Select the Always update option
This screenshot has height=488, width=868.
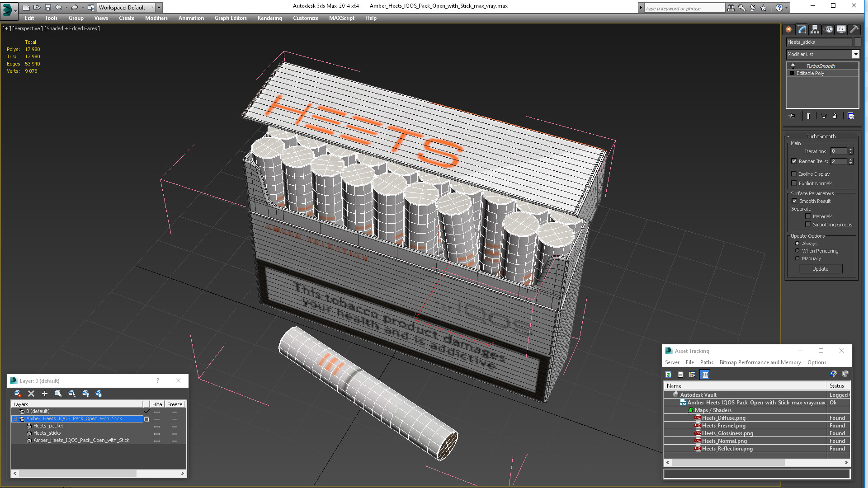coord(797,244)
